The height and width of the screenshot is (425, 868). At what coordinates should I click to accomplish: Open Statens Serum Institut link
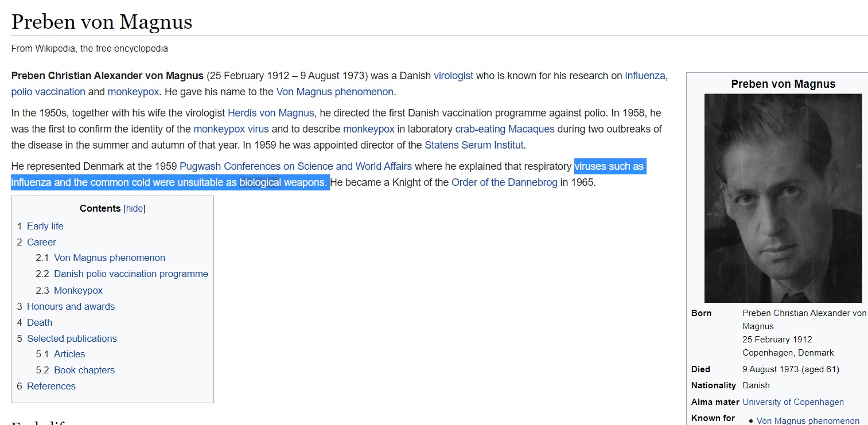474,145
